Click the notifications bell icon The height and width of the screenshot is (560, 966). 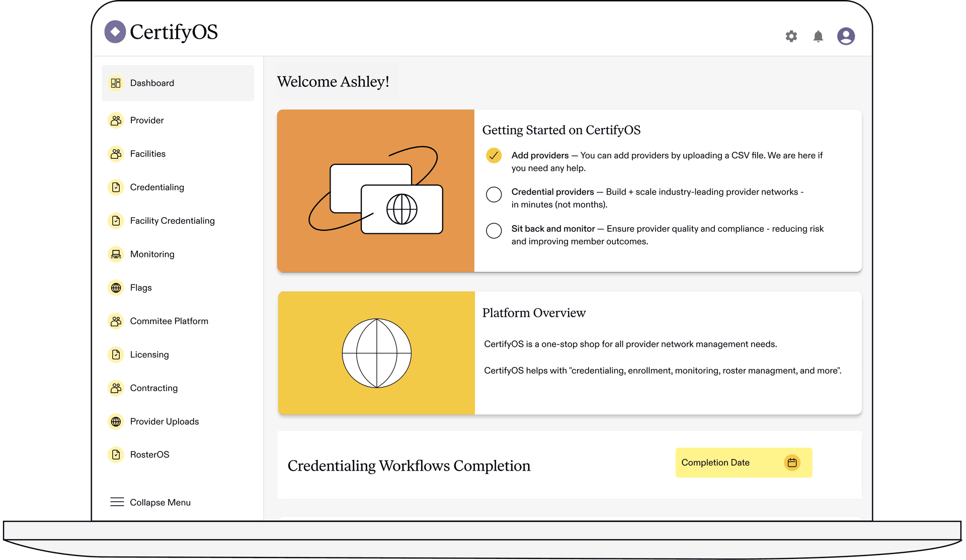point(818,36)
